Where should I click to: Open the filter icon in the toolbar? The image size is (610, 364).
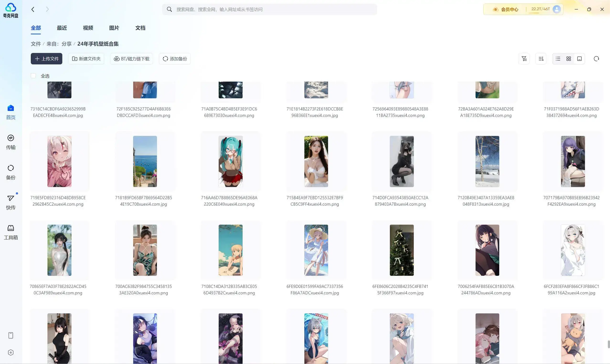(x=524, y=59)
